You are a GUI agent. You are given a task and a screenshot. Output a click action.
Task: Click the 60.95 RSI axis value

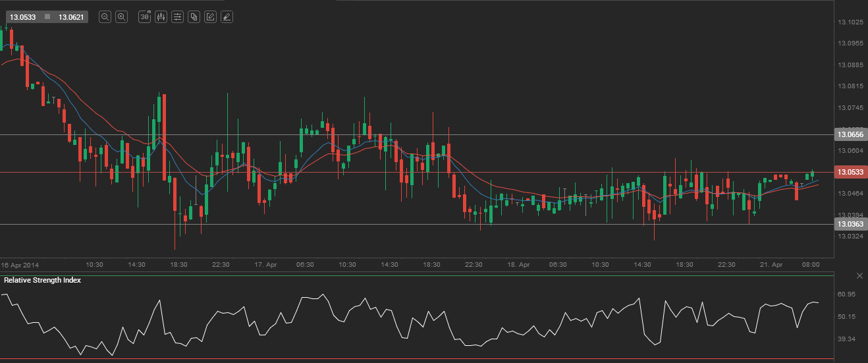click(x=846, y=294)
